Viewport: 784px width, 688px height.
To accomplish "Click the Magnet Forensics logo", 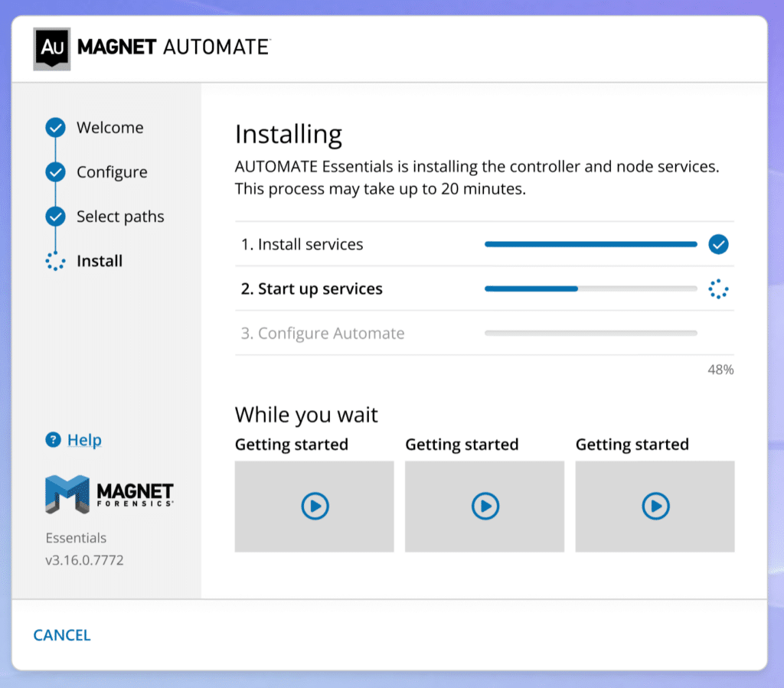I will [109, 494].
